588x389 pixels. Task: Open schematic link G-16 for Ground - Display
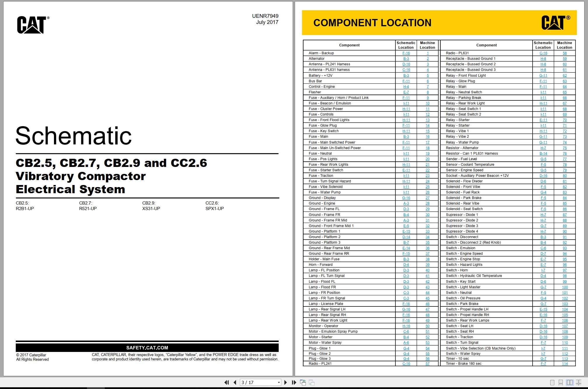(x=406, y=198)
